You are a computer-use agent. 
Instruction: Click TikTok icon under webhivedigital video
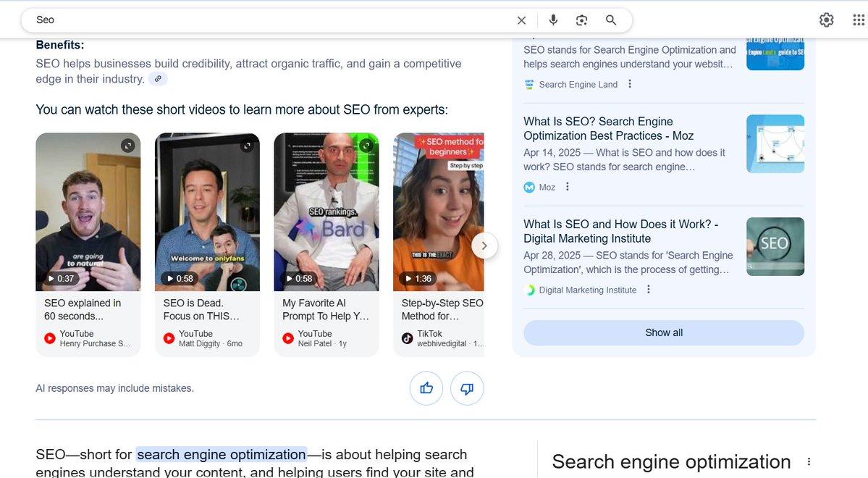[408, 338]
